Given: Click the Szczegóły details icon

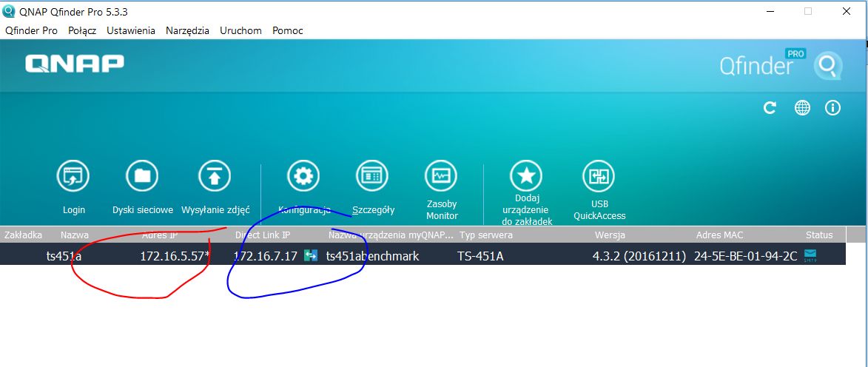Looking at the screenshot, I should point(372,176).
